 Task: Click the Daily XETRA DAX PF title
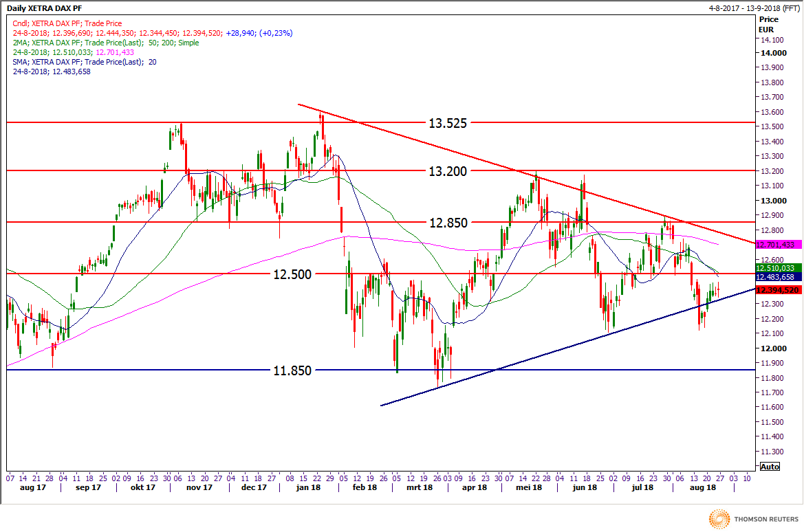pyautogui.click(x=44, y=8)
